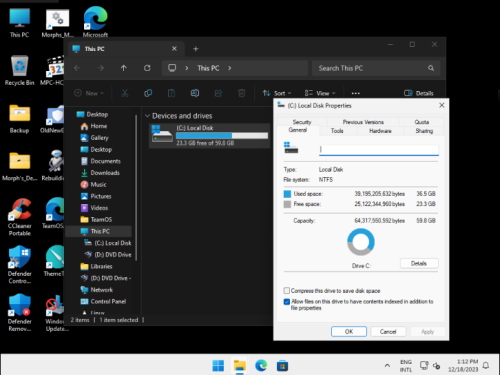Click the Delete trash icon in Explorer toolbar

click(x=242, y=93)
